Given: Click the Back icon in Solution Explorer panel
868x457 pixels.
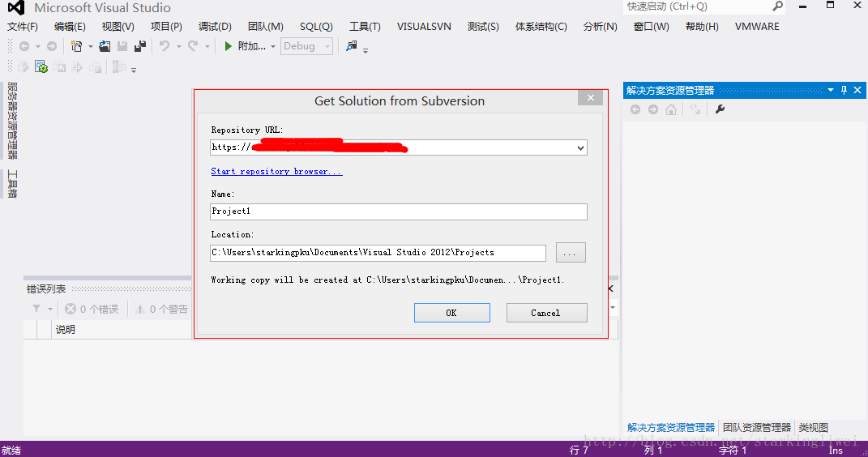Looking at the screenshot, I should pyautogui.click(x=635, y=109).
